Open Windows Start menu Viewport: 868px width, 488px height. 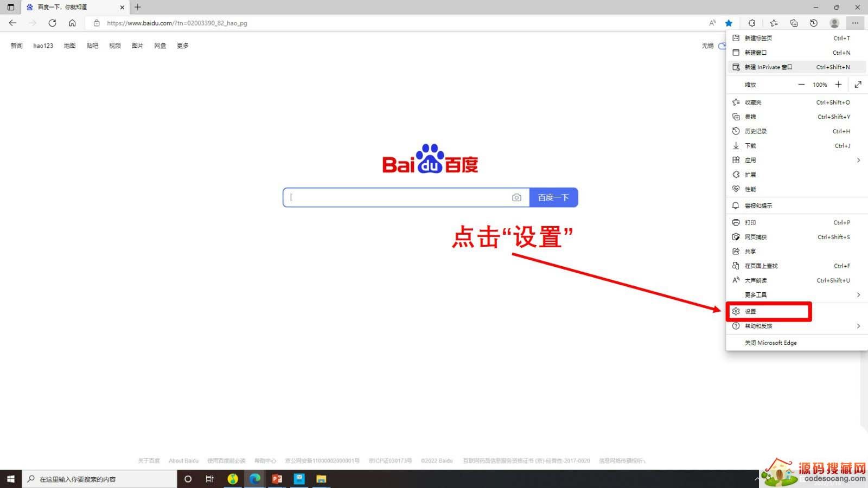click(10, 479)
